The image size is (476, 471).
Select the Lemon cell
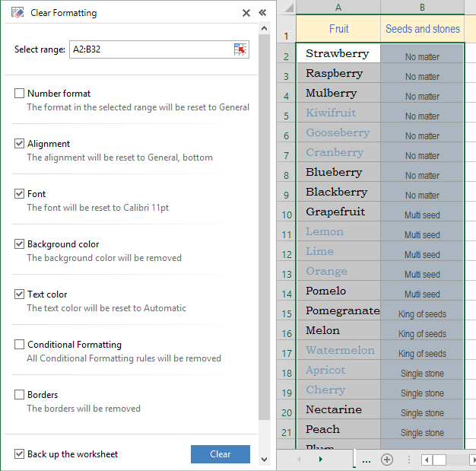(338, 231)
